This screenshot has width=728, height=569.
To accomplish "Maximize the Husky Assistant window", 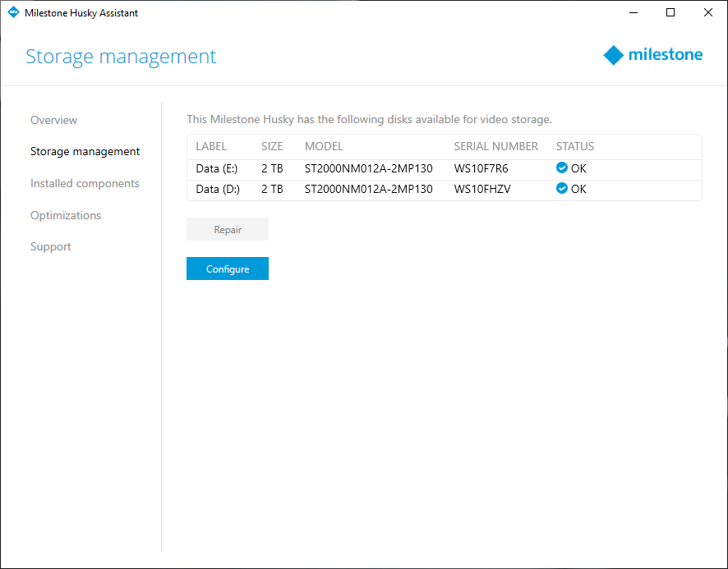I will [670, 12].
